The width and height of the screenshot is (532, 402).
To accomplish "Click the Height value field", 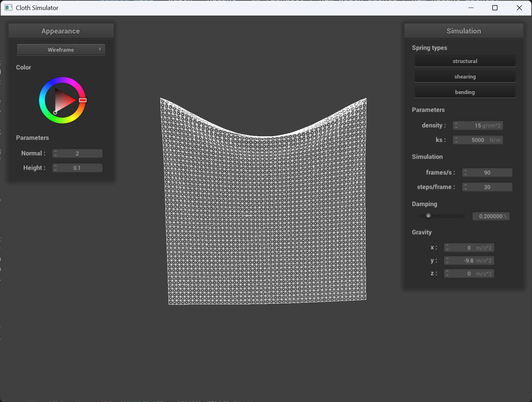I will (x=77, y=168).
